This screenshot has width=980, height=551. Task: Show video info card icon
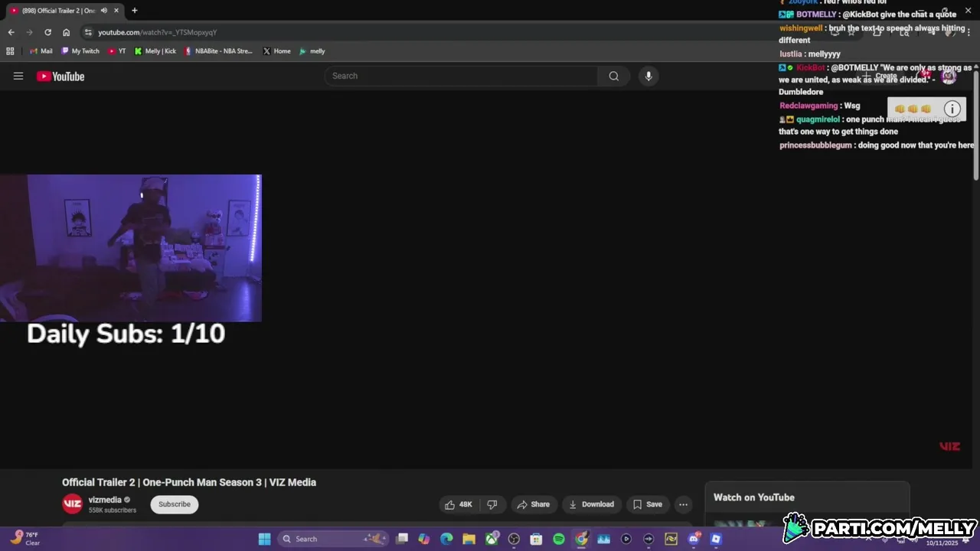click(952, 109)
